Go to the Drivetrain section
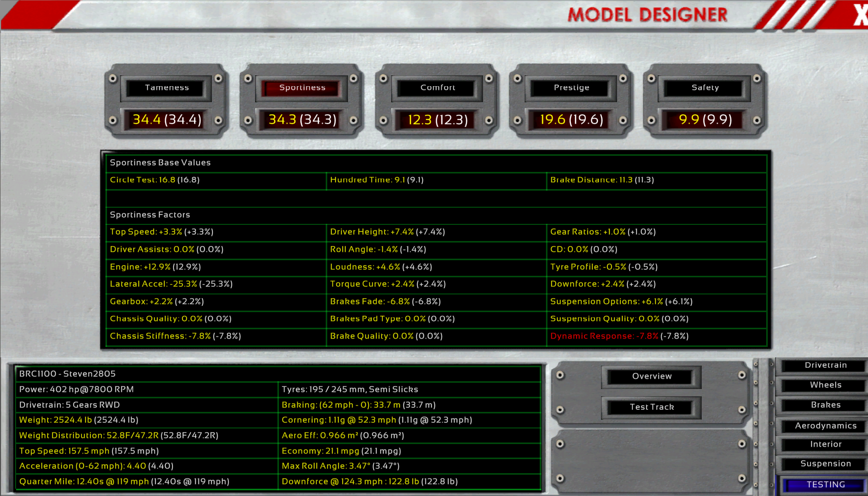868x496 pixels. pyautogui.click(x=825, y=366)
